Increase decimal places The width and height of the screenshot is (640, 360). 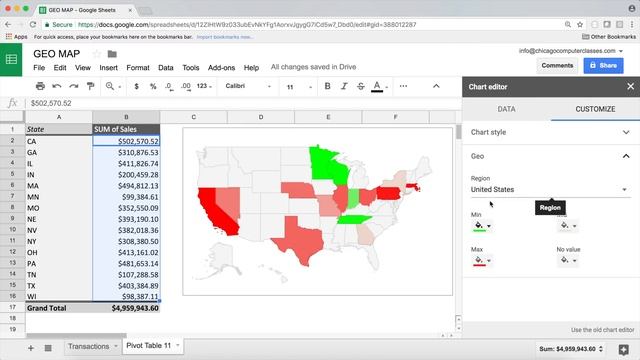coord(186,87)
